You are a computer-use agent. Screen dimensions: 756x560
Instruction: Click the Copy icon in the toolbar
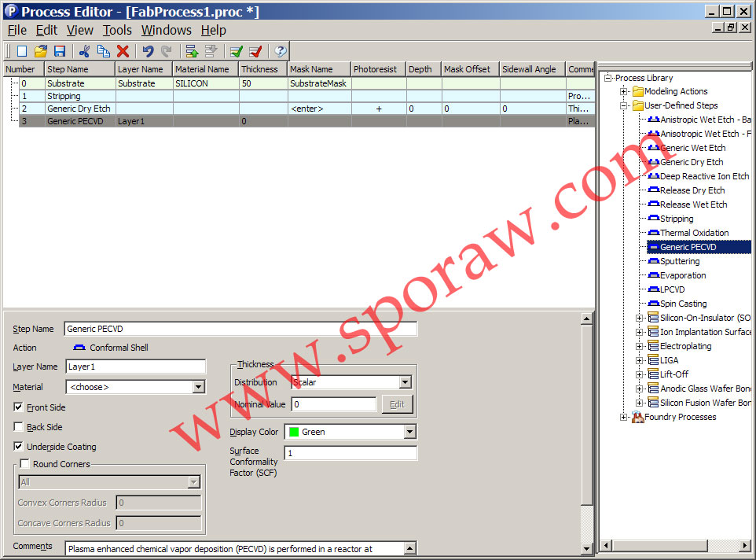click(103, 51)
